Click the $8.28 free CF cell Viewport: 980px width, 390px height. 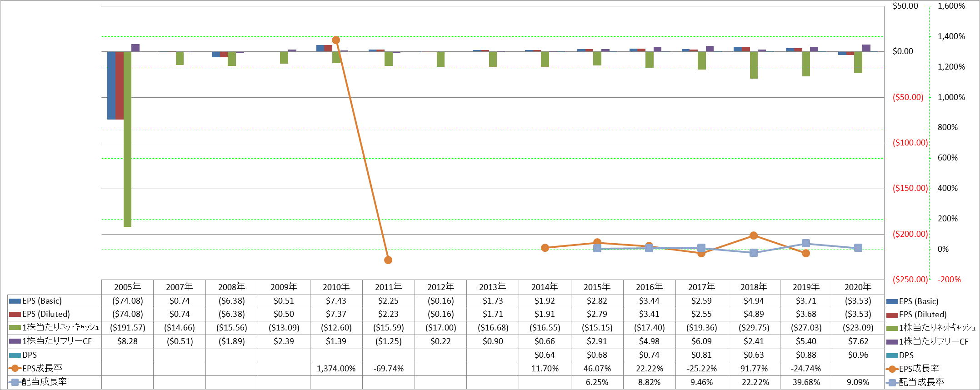click(x=127, y=341)
